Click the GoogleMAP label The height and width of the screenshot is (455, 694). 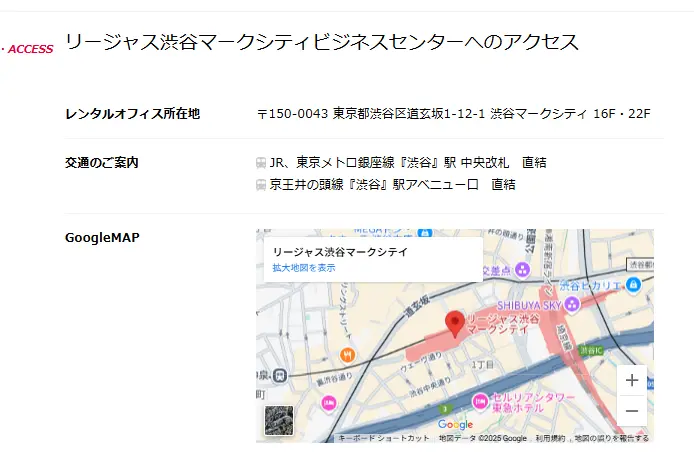click(102, 238)
